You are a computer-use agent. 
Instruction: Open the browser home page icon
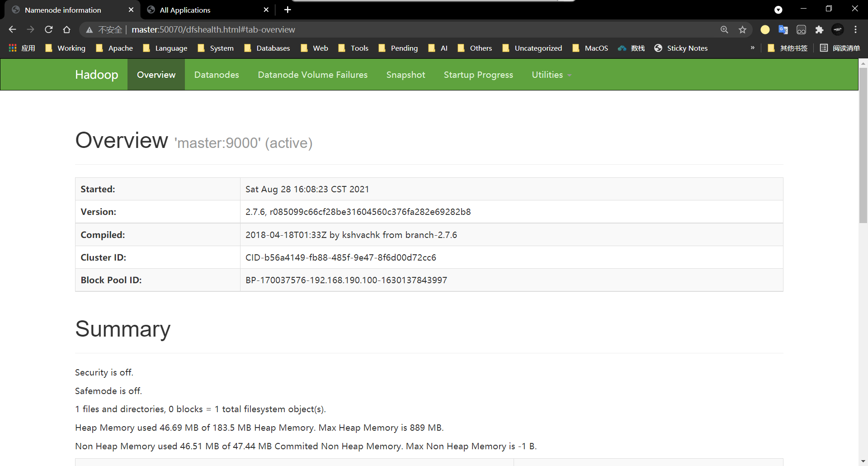(x=67, y=29)
